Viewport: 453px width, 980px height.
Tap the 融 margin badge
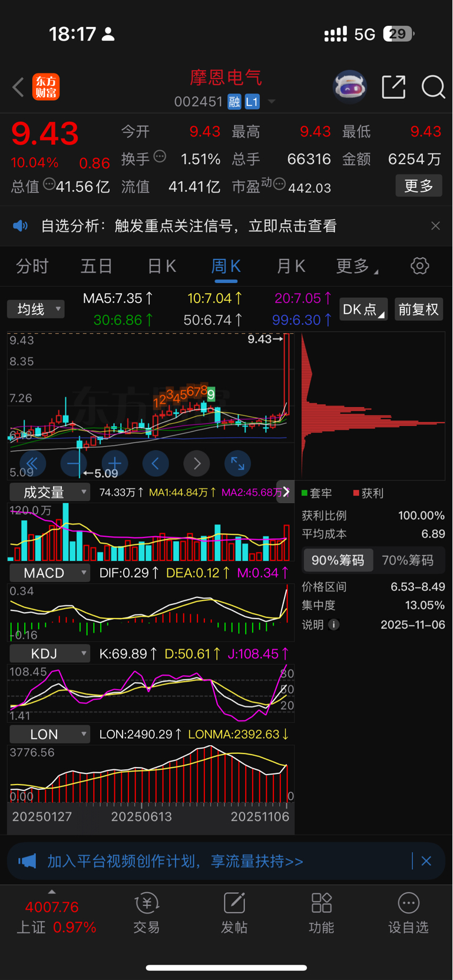[234, 102]
